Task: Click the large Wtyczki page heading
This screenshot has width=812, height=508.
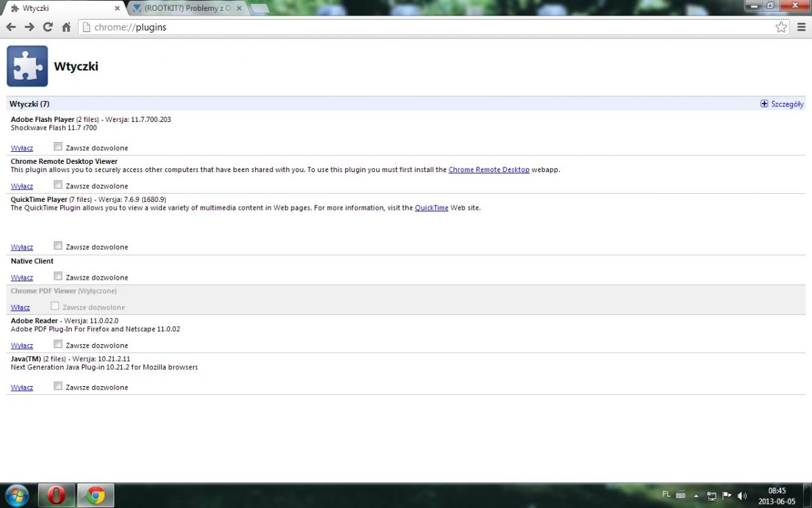Action: click(76, 66)
